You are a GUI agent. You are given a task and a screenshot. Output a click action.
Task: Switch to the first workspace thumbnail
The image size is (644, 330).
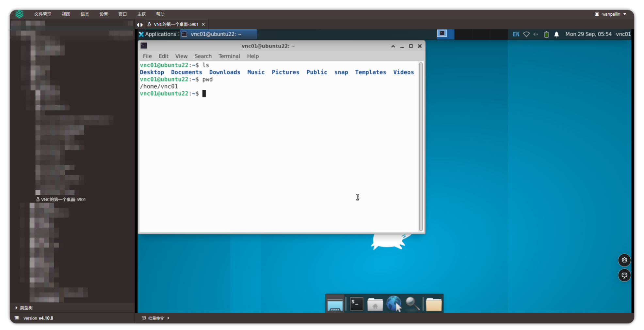(442, 34)
